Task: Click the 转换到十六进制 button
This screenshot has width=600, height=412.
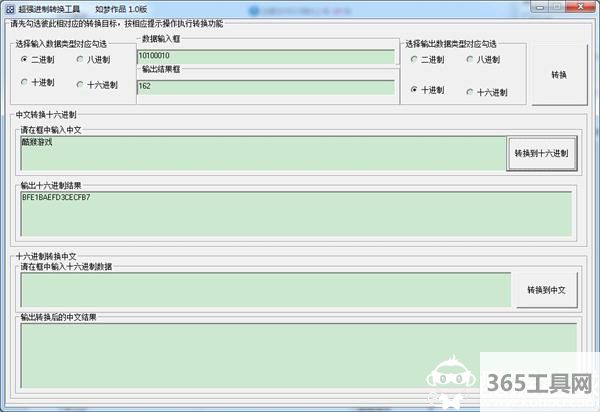Action: pyautogui.click(x=541, y=154)
